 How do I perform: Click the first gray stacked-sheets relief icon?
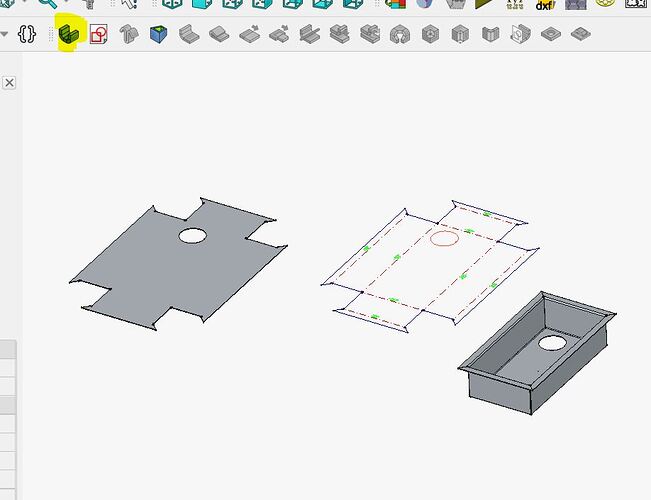pos(340,34)
